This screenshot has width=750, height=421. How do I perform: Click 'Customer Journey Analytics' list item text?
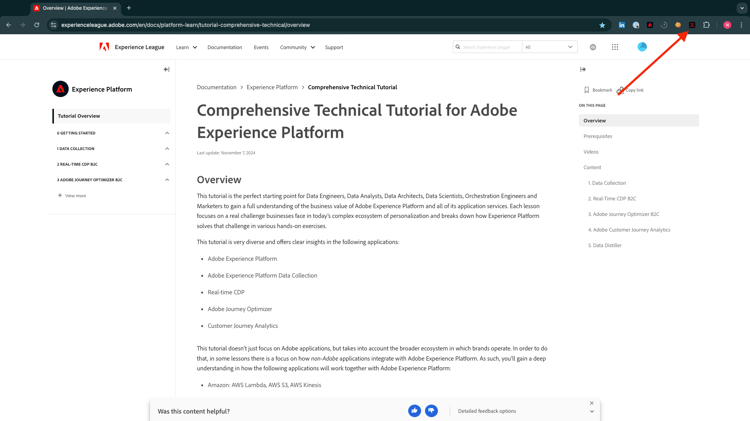point(243,326)
